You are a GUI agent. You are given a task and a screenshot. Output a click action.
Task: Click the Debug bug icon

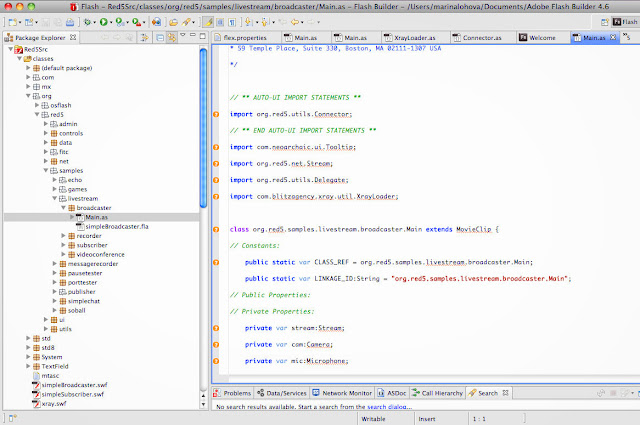(87, 22)
